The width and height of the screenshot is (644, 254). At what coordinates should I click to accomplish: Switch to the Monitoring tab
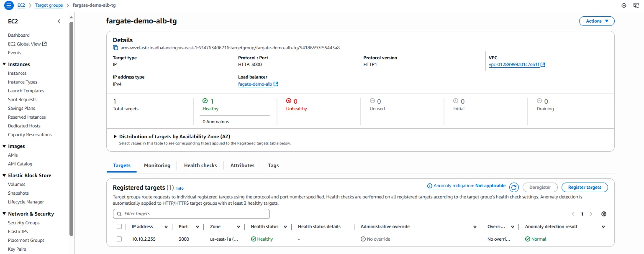tap(157, 165)
